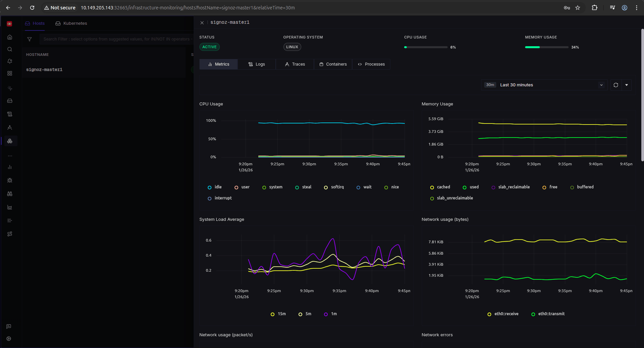Toggle the 15m load average series

click(278, 314)
